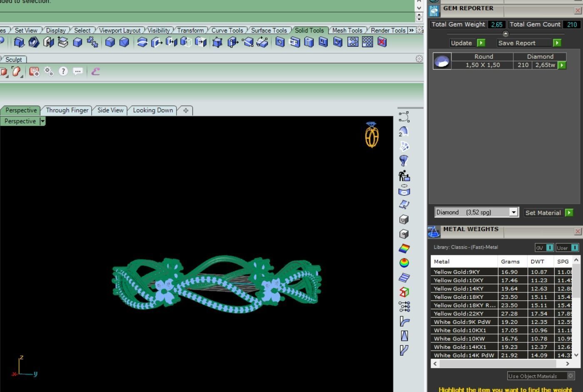Click the gold ring icon in viewport corner

[x=372, y=135]
